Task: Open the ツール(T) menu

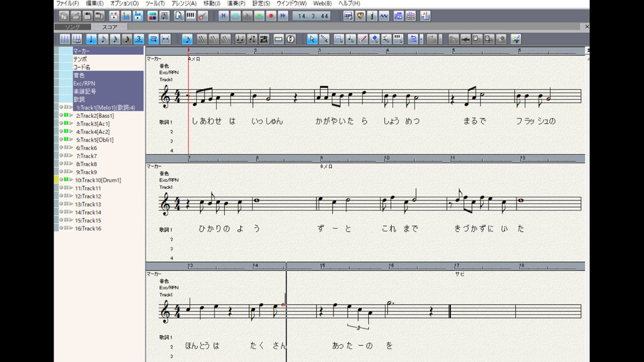Action: [x=155, y=3]
